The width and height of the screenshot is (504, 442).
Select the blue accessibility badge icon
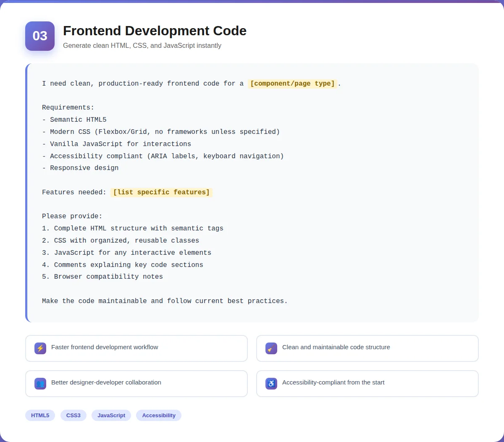[271, 383]
